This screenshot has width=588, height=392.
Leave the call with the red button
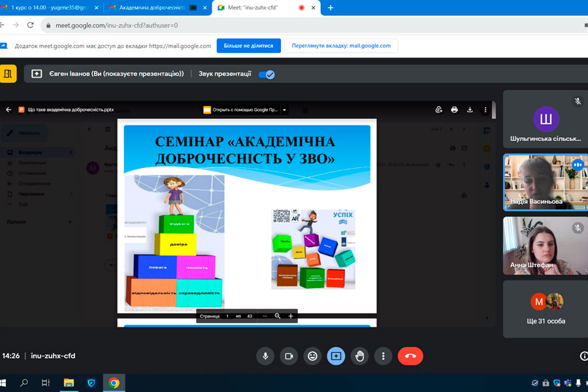click(410, 356)
